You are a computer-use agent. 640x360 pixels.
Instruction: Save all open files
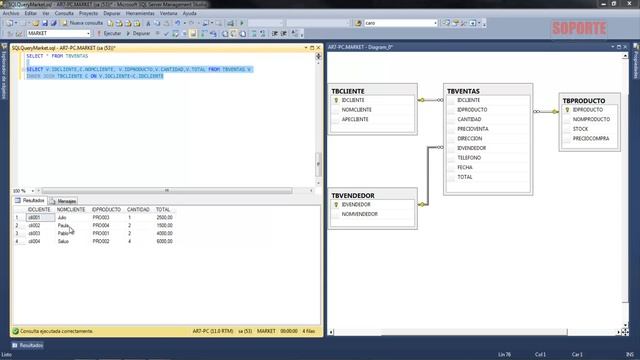point(53,23)
